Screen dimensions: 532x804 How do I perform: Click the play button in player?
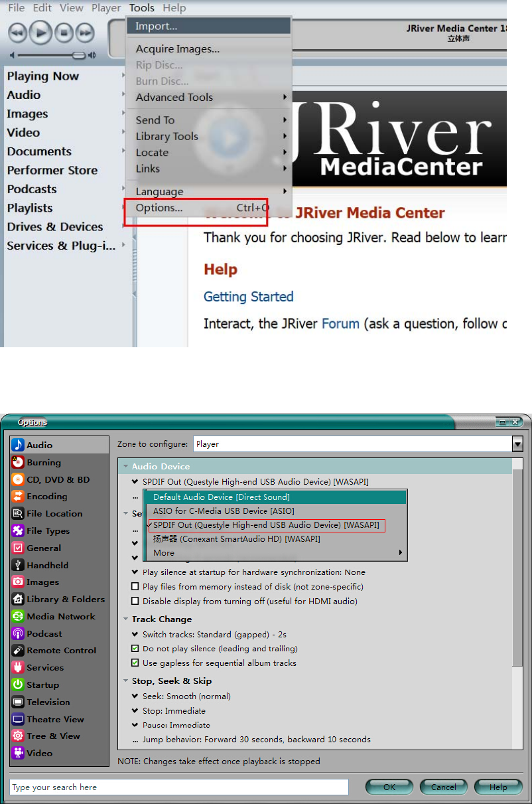[x=40, y=31]
